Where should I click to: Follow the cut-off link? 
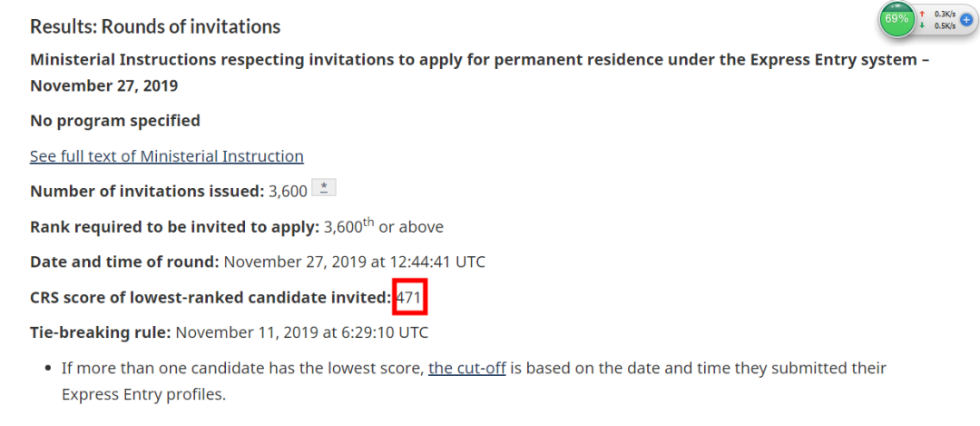(x=467, y=368)
